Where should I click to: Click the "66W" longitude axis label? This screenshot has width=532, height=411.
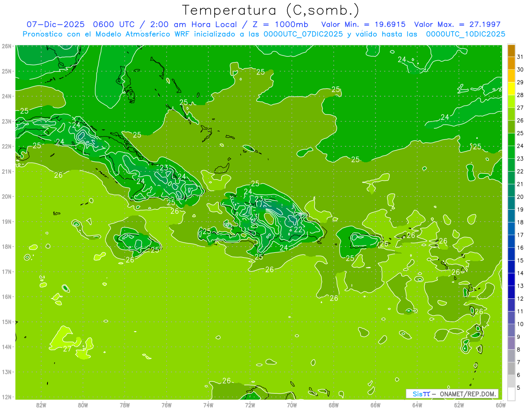coord(376,405)
